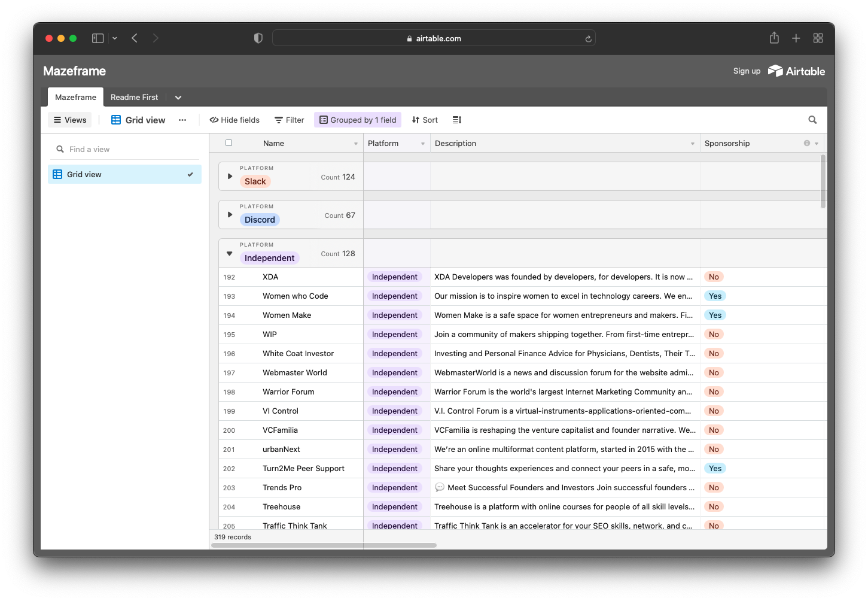Image resolution: width=868 pixels, height=601 pixels.
Task: Click the Yes tag for Turn2Me Peer Support
Action: (715, 469)
